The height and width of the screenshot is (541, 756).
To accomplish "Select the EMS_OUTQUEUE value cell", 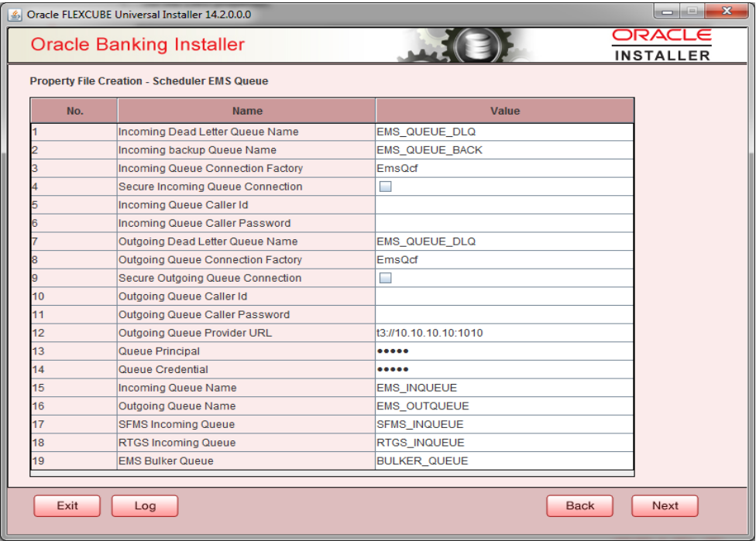I will tap(504, 406).
